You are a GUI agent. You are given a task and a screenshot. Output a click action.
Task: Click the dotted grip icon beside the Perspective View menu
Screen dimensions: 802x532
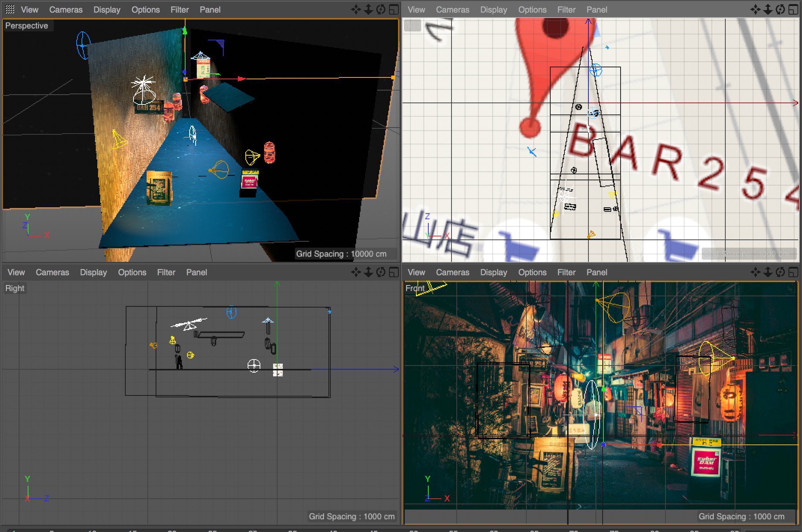tap(10, 9)
